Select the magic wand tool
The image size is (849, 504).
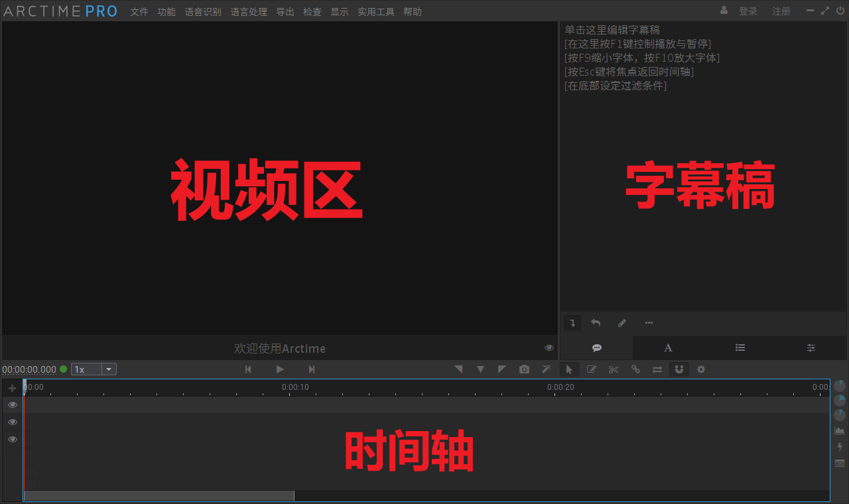coord(546,369)
